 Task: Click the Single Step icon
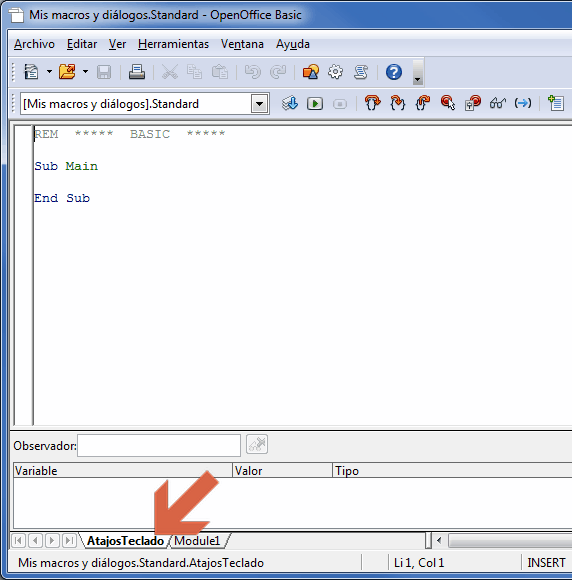point(397,103)
